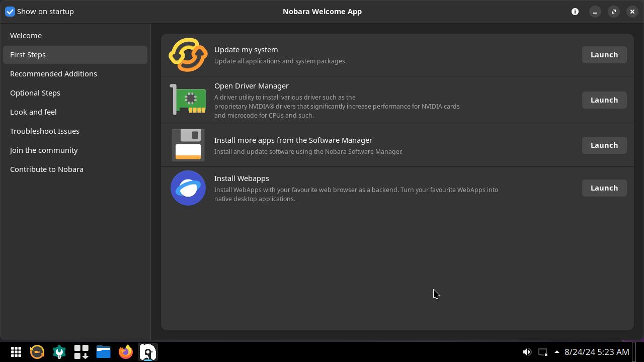Click the blue planet Webapps icon
The height and width of the screenshot is (362, 644).
[188, 188]
